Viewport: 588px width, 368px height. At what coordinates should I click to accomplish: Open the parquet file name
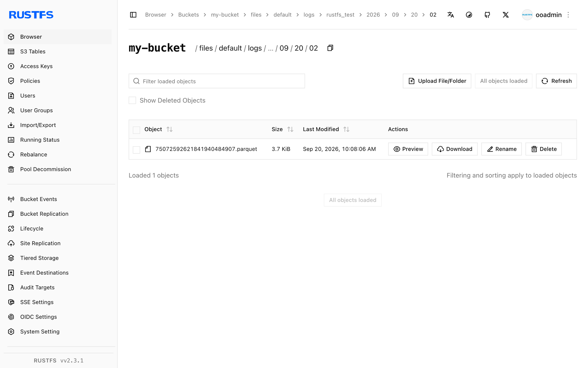point(206,149)
